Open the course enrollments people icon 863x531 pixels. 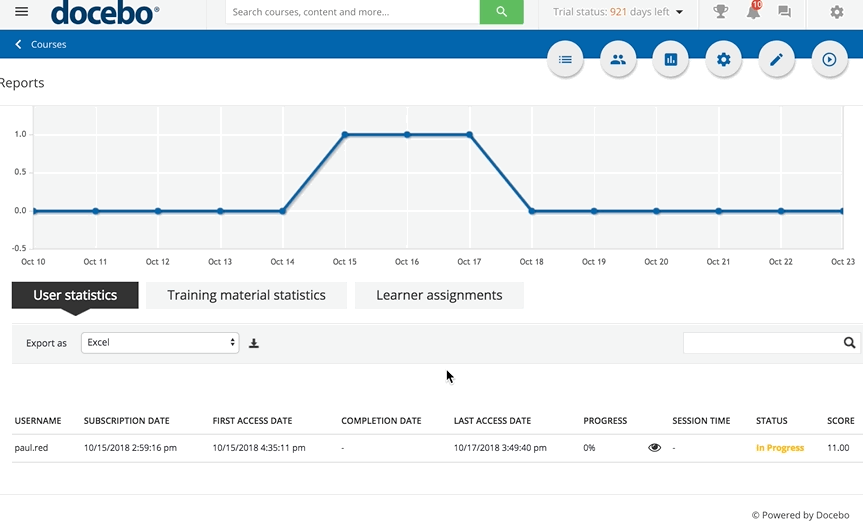[x=618, y=59]
